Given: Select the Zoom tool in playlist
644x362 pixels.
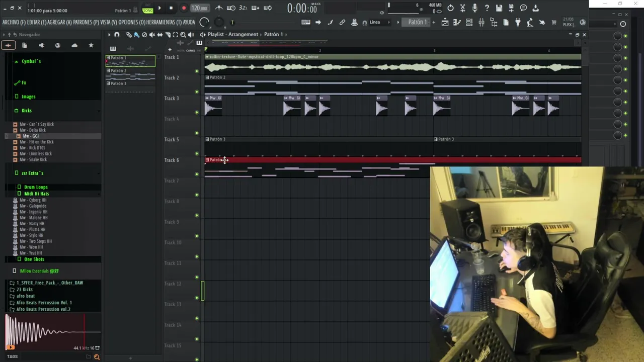Looking at the screenshot, I should click(183, 34).
